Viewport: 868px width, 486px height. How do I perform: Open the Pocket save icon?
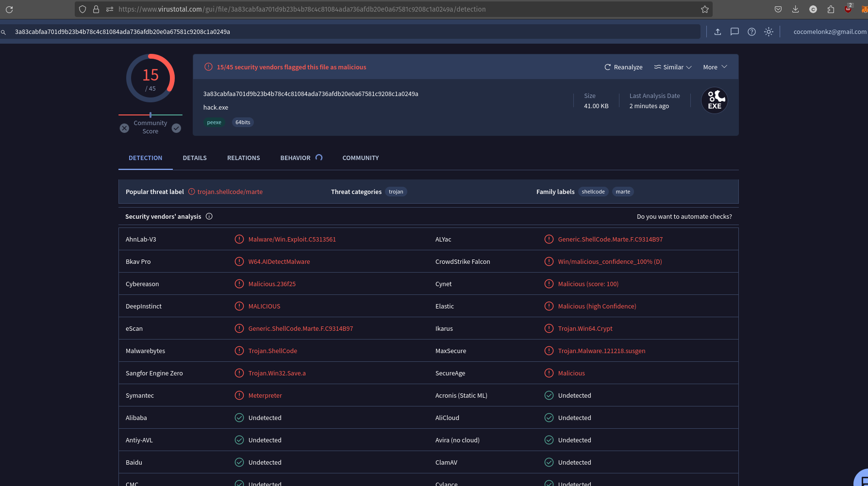(x=778, y=9)
